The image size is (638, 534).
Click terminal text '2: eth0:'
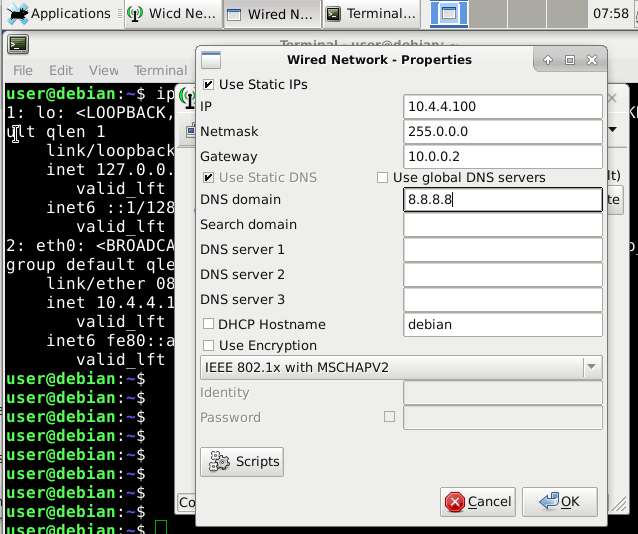46,245
